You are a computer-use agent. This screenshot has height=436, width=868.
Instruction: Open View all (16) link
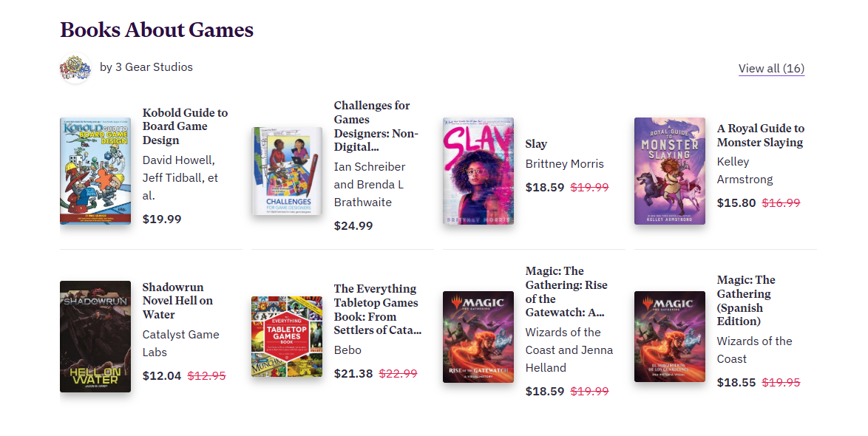tap(771, 69)
